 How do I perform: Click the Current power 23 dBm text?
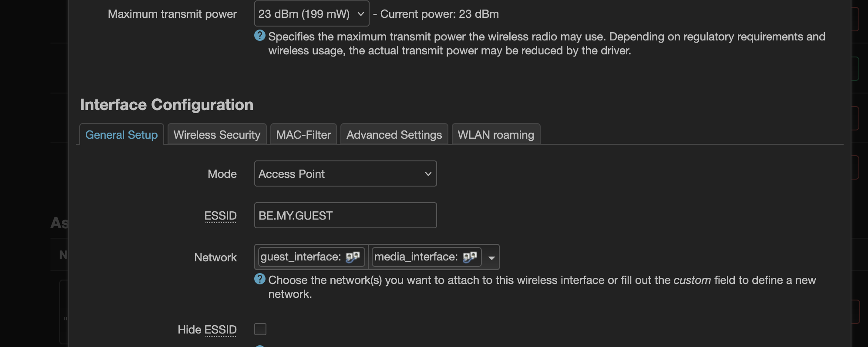pos(439,14)
